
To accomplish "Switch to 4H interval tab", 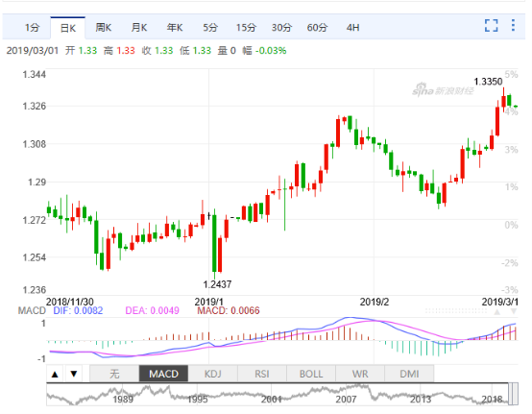I will [x=352, y=28].
